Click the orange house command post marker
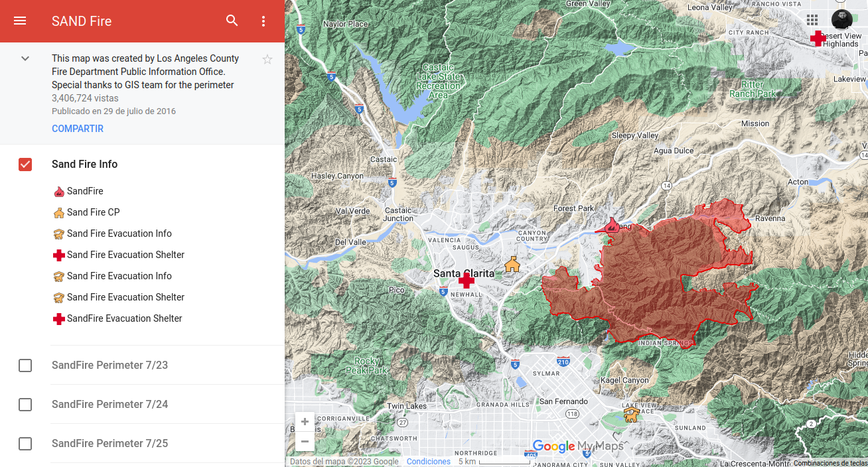 (x=512, y=265)
